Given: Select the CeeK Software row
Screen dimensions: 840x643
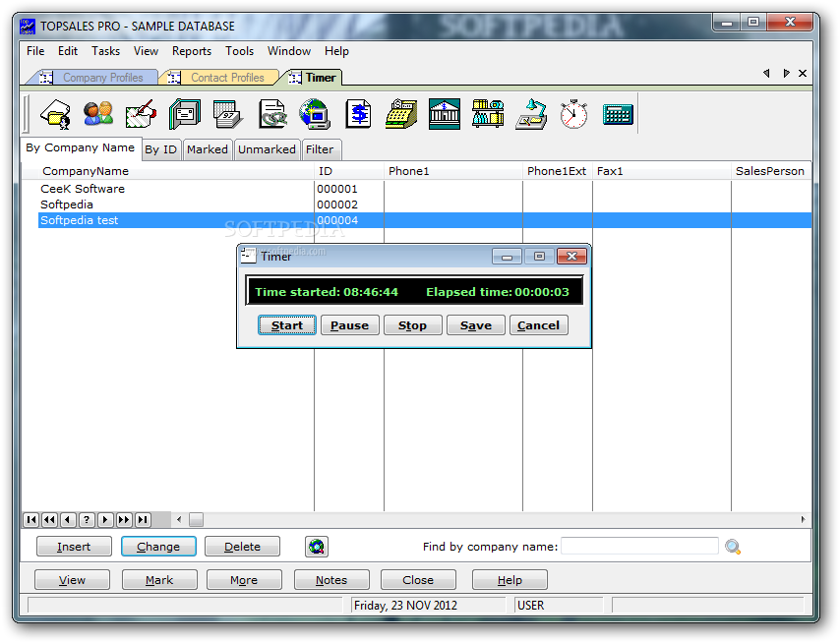Looking at the screenshot, I should click(x=425, y=189).
